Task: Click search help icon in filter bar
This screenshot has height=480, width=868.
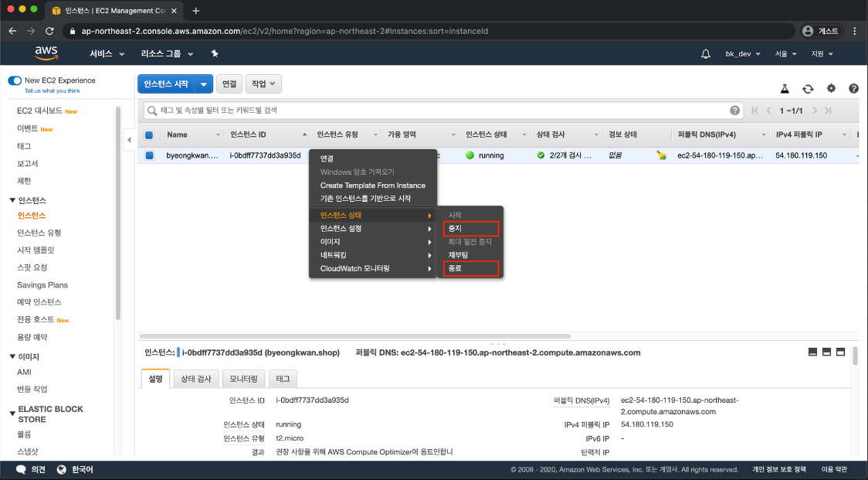Action: [734, 111]
